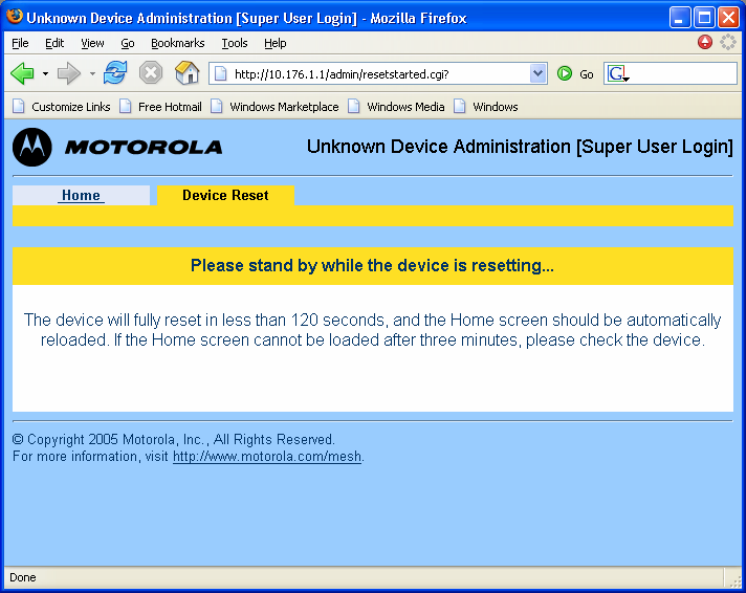Open the Windows bookmark

coord(486,107)
